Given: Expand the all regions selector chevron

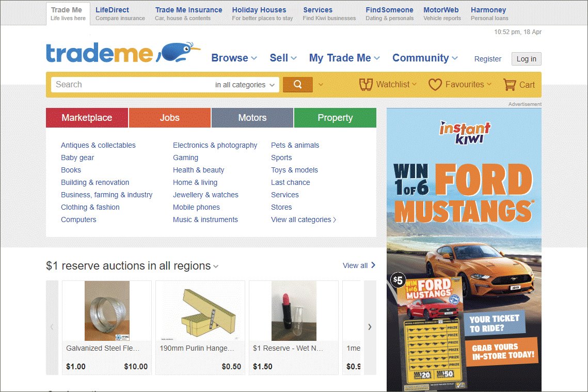Looking at the screenshot, I should click(216, 266).
